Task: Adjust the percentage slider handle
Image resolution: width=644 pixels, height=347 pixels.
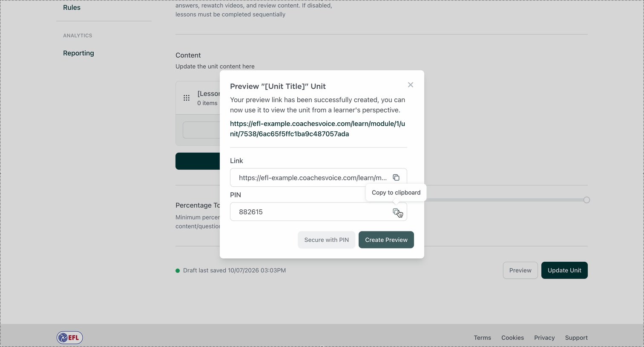Action: [586, 200]
